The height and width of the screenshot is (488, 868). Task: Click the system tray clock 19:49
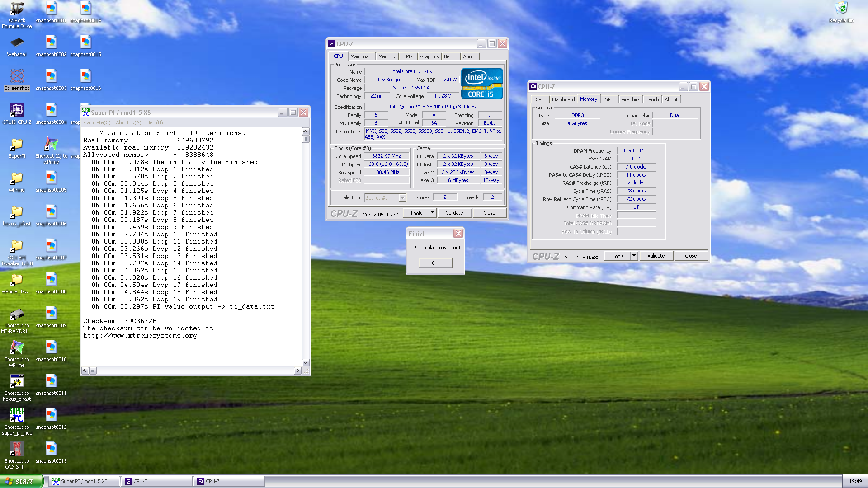[x=855, y=481]
